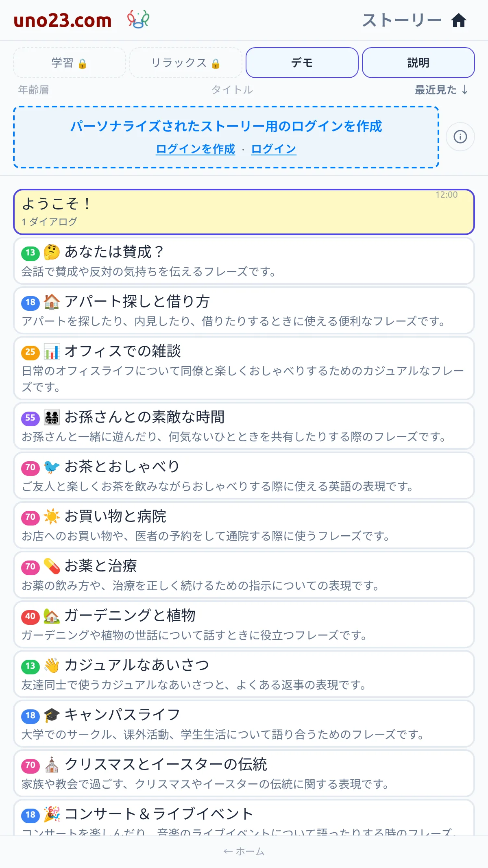Open the info circle icon
This screenshot has height=868, width=488.
(x=460, y=137)
